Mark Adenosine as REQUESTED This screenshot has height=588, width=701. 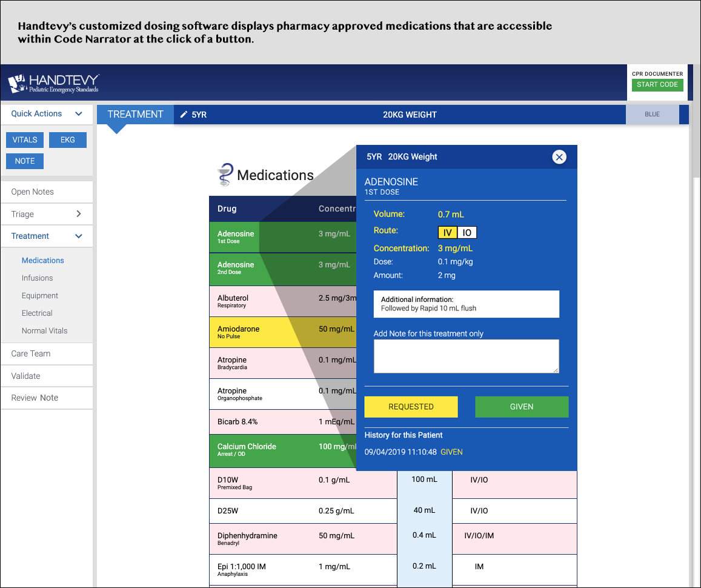pos(411,407)
